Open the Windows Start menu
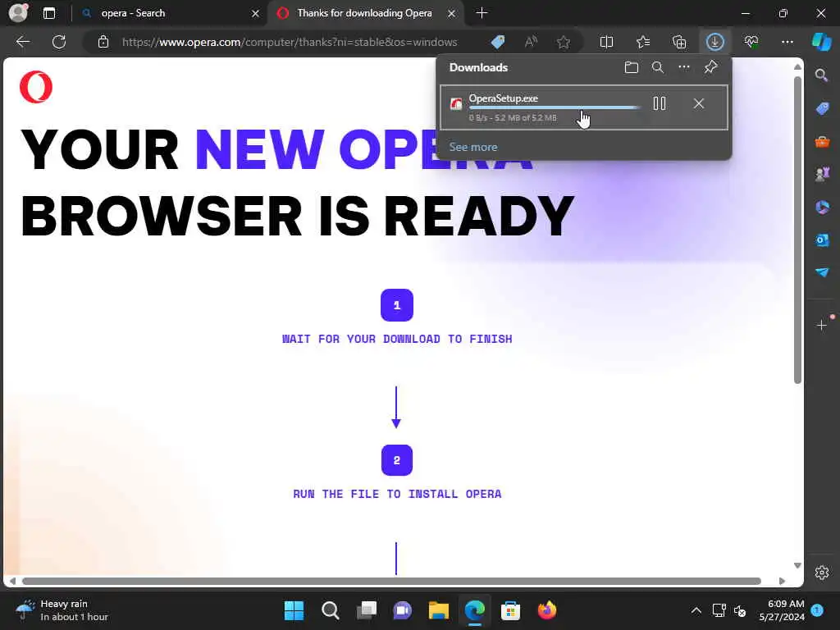 pos(294,610)
